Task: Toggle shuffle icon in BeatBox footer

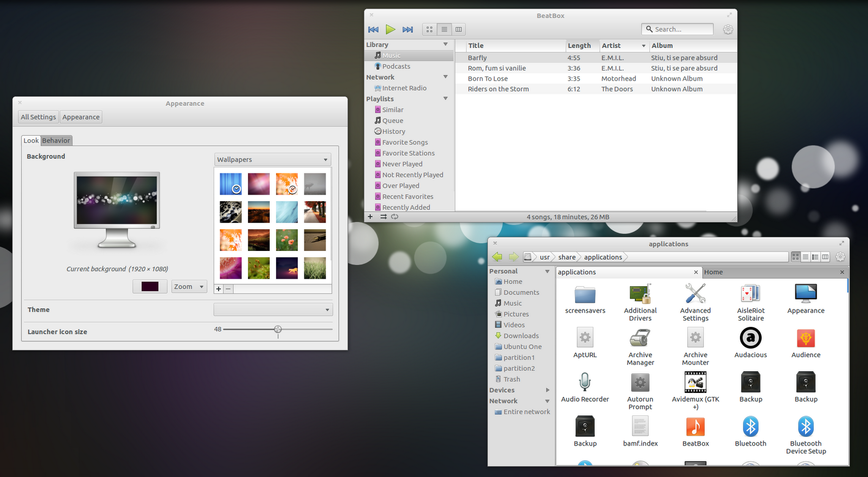Action: click(384, 217)
